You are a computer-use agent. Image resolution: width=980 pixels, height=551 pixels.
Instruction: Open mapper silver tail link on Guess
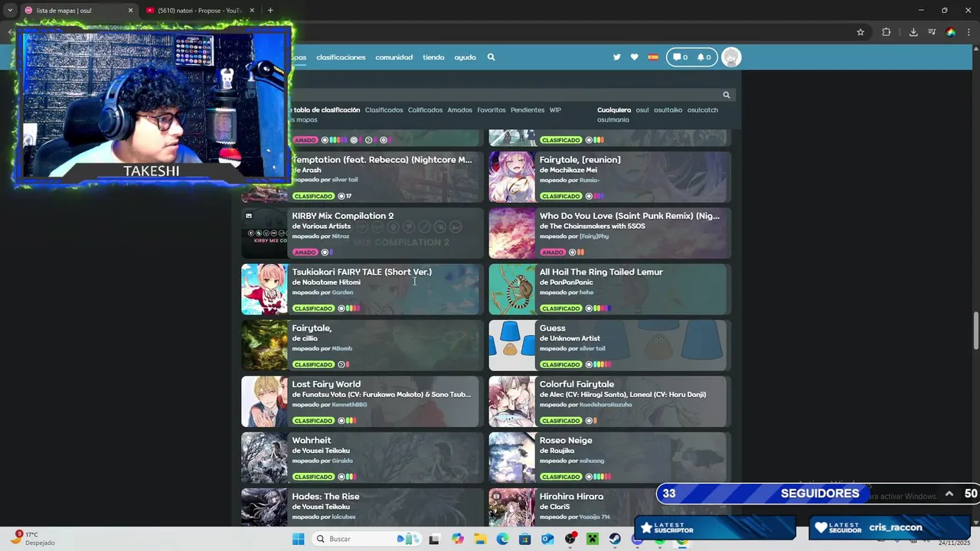pos(592,349)
